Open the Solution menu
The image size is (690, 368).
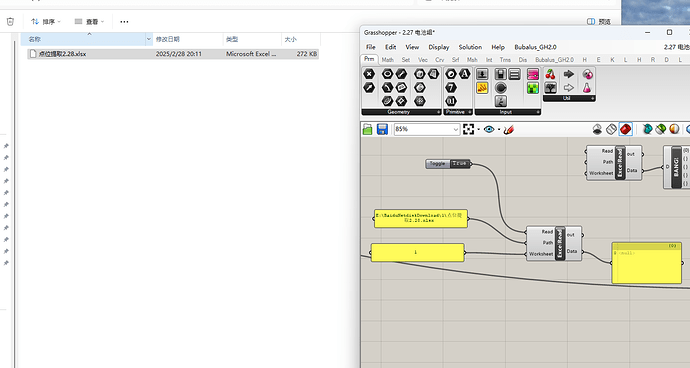point(470,47)
